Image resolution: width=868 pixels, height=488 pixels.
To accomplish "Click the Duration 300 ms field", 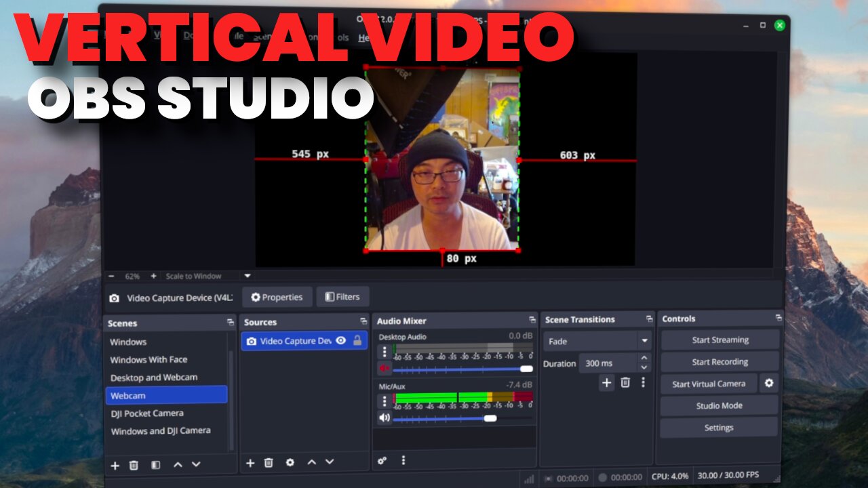I will click(608, 363).
